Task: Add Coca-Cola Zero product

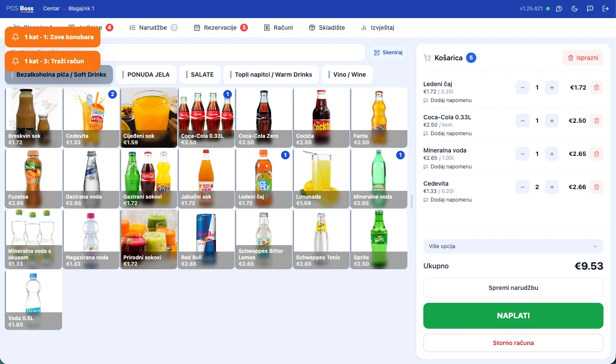Action: (x=264, y=118)
